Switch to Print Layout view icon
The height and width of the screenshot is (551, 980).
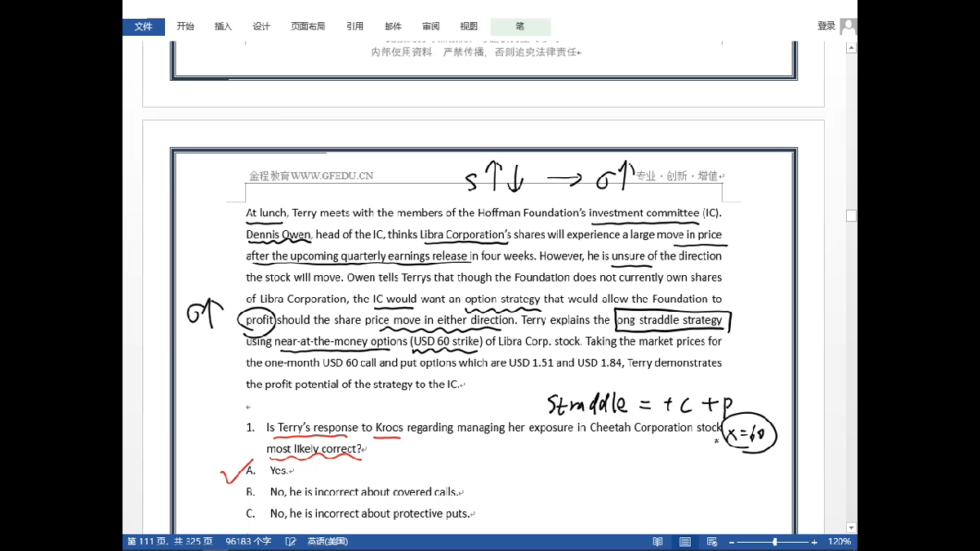[685, 542]
